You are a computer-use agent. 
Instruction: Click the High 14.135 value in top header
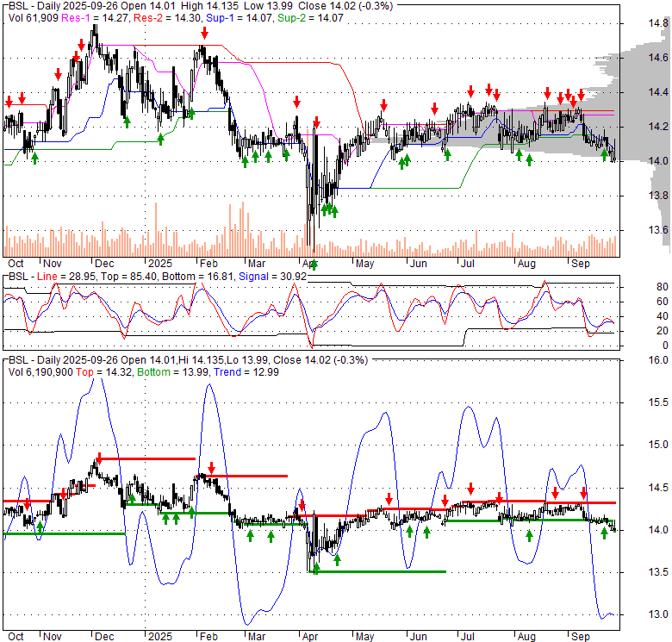click(208, 5)
